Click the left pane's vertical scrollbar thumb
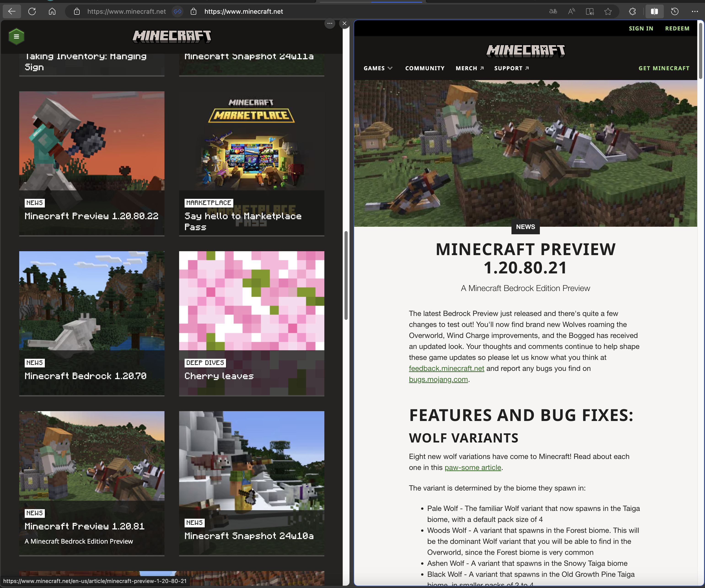 pos(346,275)
